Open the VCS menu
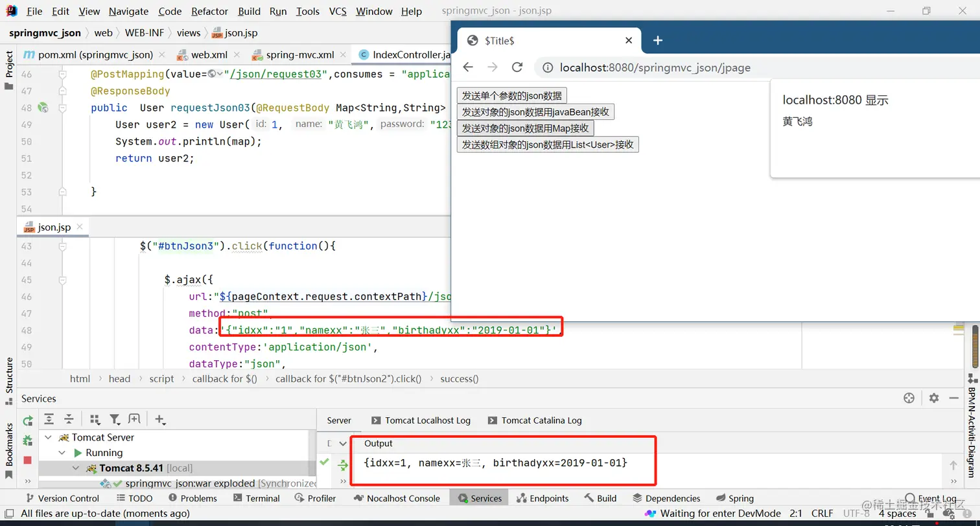This screenshot has width=980, height=526. click(x=338, y=11)
